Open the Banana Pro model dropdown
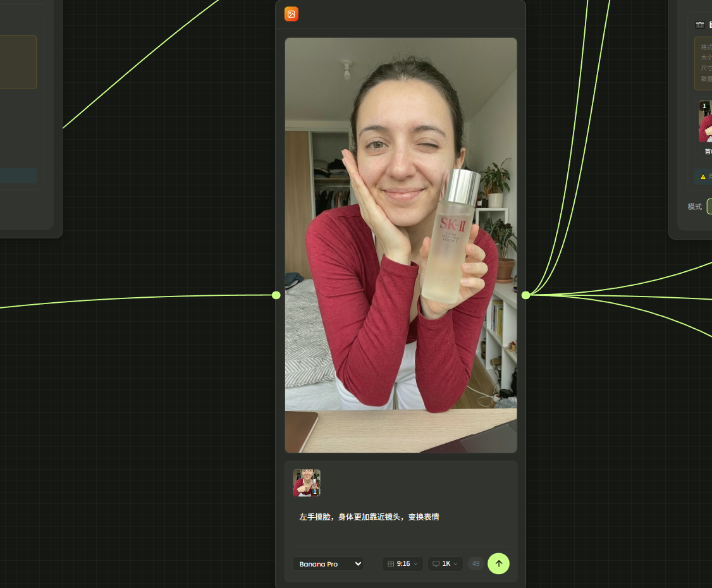 click(x=328, y=564)
